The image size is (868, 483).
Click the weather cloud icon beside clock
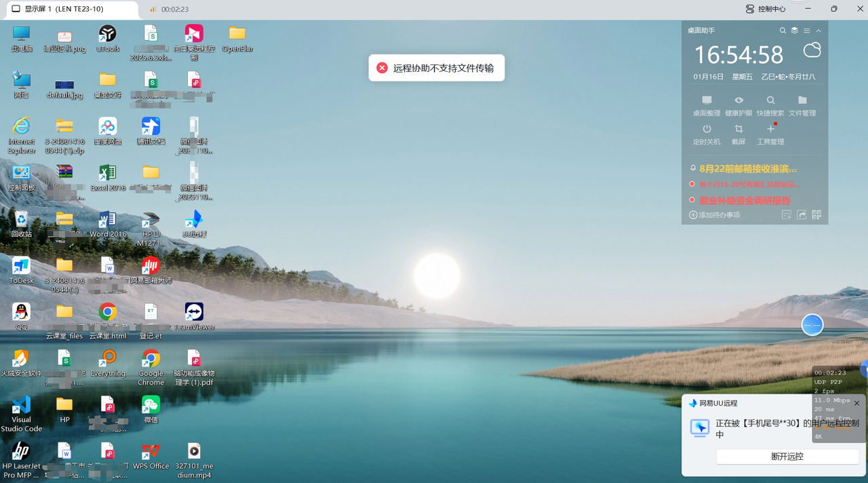point(812,51)
